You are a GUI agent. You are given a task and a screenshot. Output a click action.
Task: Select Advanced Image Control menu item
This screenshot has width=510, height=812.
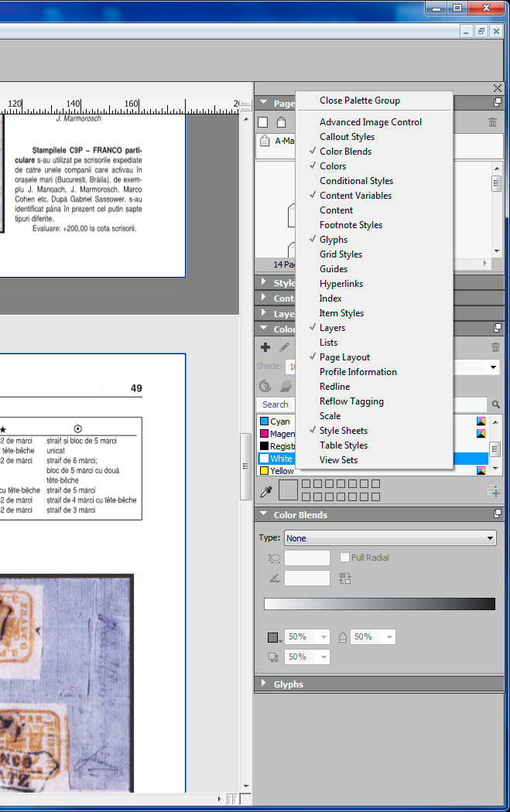coord(371,122)
